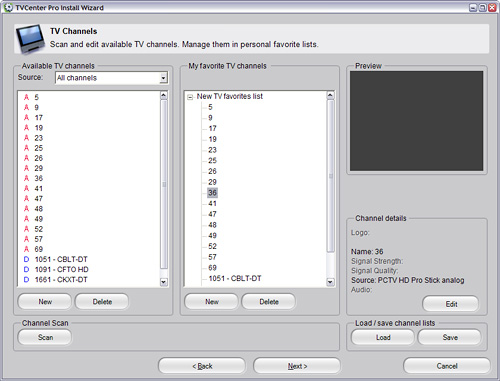The image size is (500, 381).
Task: Click the TV monitor icon in header
Action: 31,38
